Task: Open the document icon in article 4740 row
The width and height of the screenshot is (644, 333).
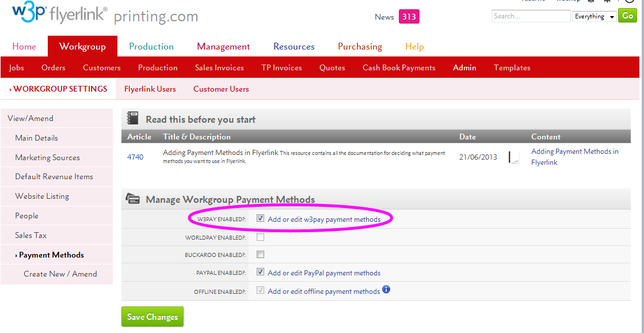Action: (x=514, y=157)
